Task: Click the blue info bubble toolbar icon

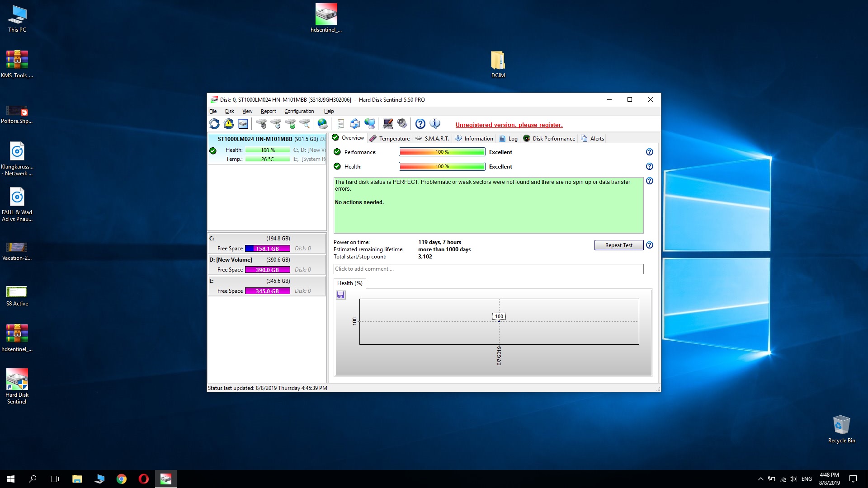Action: [x=435, y=124]
